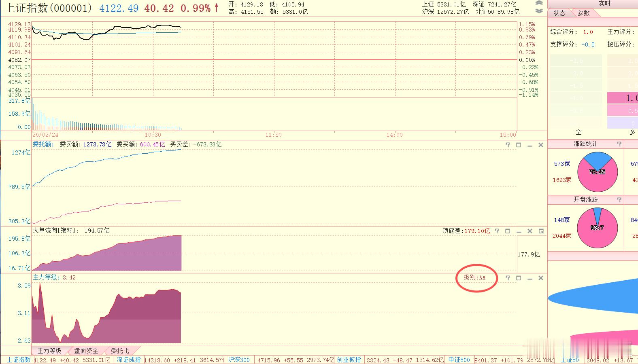Maximize the 大单流向 chart panel
This screenshot has height=364, width=638.
coord(508,231)
